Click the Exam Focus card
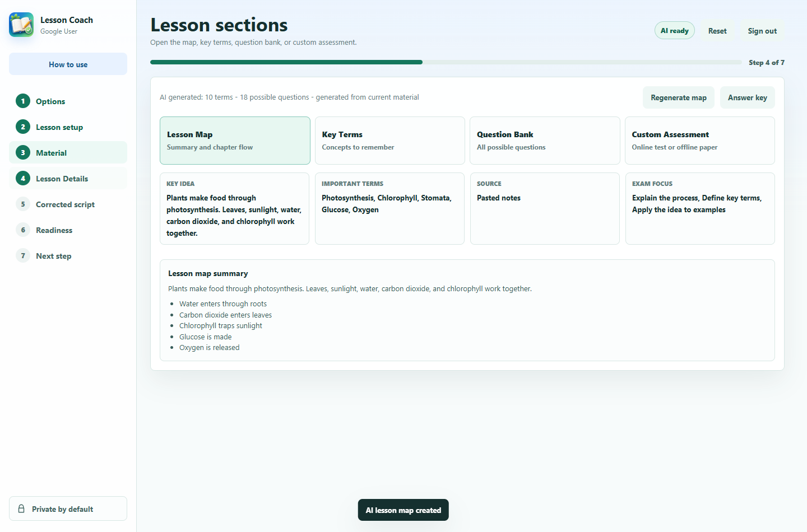 [x=700, y=208]
